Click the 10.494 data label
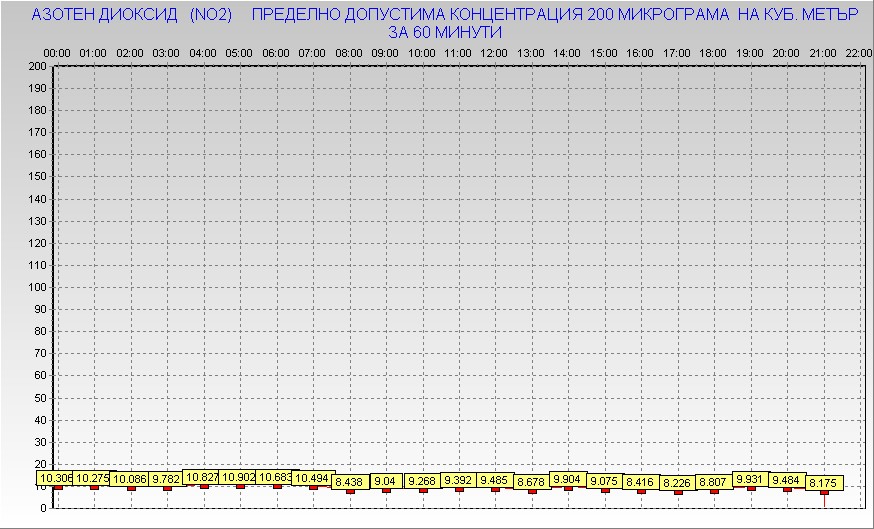Viewport: 874px width, 529px height. pyautogui.click(x=313, y=478)
